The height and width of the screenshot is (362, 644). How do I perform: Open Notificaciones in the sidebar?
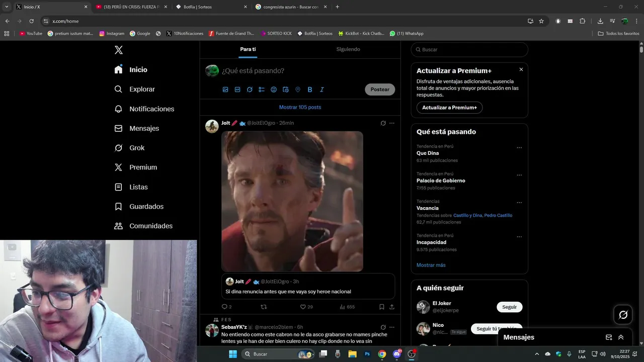(x=144, y=109)
